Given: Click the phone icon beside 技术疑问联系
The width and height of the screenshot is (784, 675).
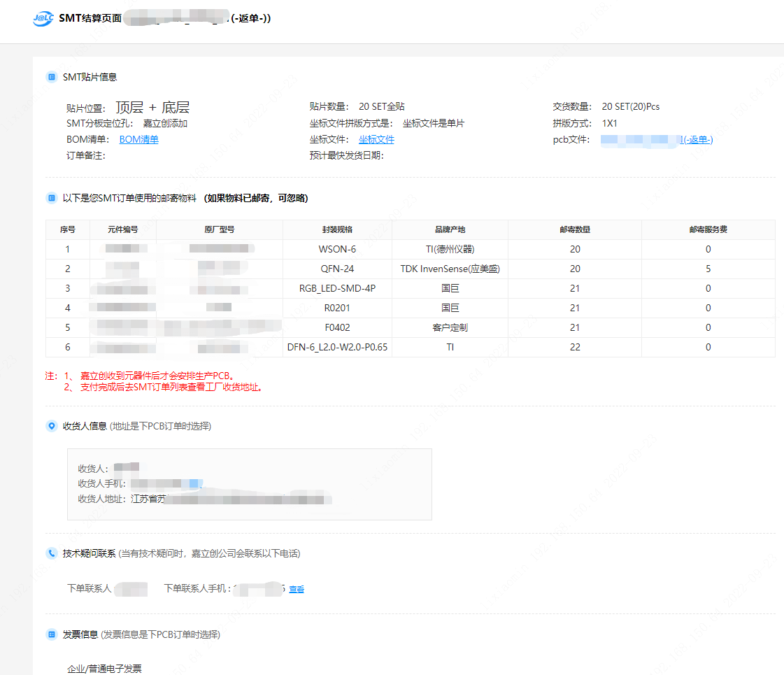Looking at the screenshot, I should pos(51,553).
